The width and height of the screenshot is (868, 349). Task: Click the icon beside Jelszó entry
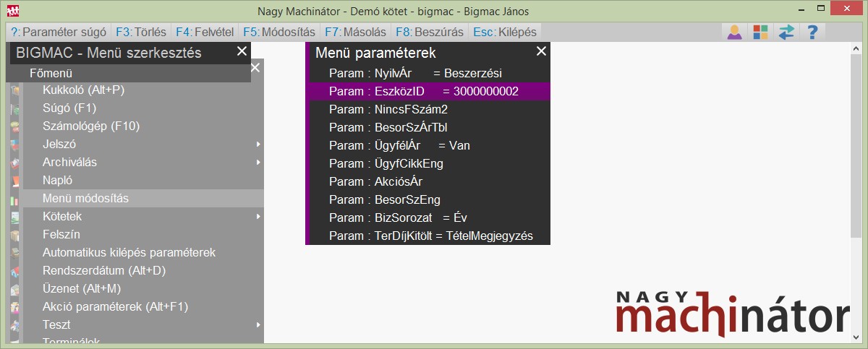pos(16,144)
